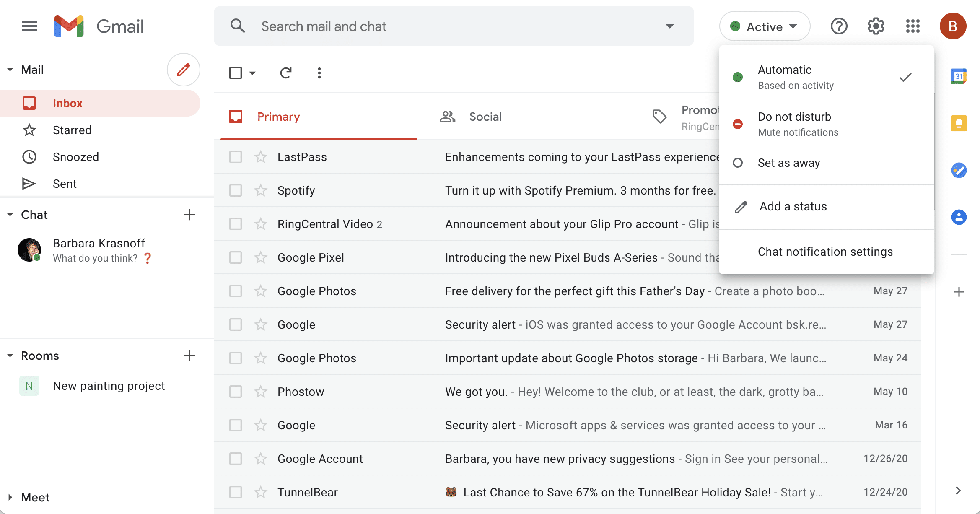This screenshot has width=980, height=514.
Task: Choose Do not disturb menu option
Action: (x=794, y=124)
